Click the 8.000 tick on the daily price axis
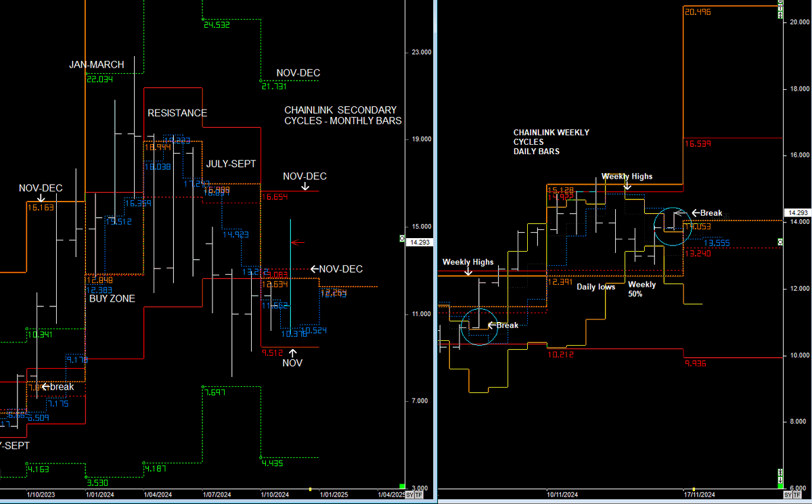The width and height of the screenshot is (812, 504). click(799, 422)
